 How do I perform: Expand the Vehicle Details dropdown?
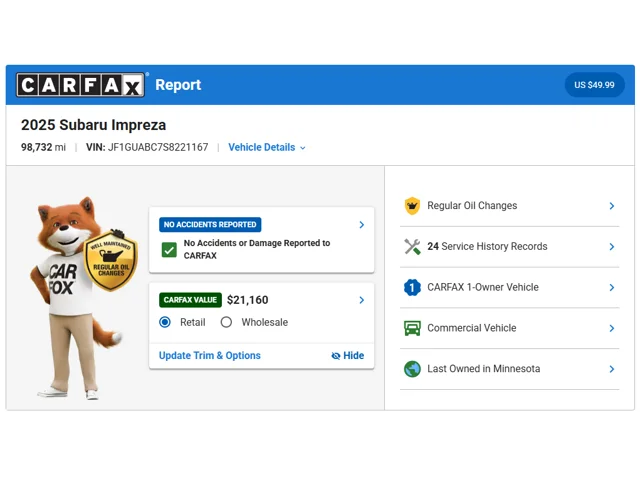[267, 147]
